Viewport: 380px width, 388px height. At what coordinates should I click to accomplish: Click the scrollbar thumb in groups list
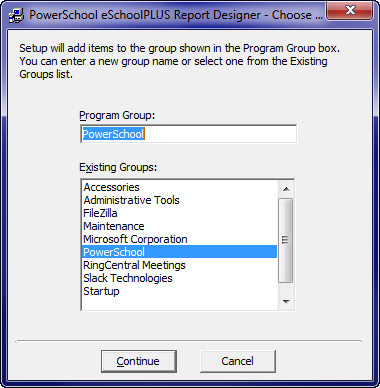(x=286, y=240)
